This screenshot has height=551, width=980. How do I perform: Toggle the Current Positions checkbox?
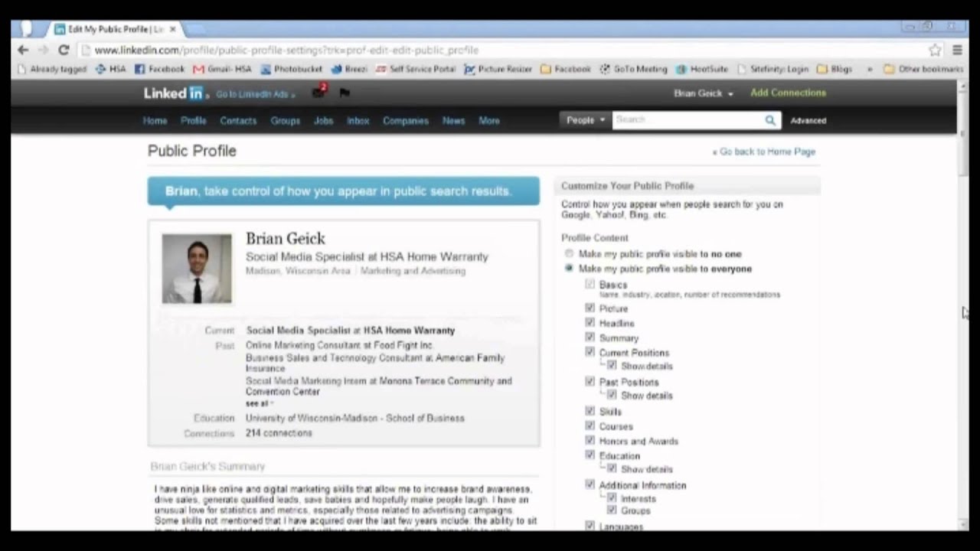(590, 352)
